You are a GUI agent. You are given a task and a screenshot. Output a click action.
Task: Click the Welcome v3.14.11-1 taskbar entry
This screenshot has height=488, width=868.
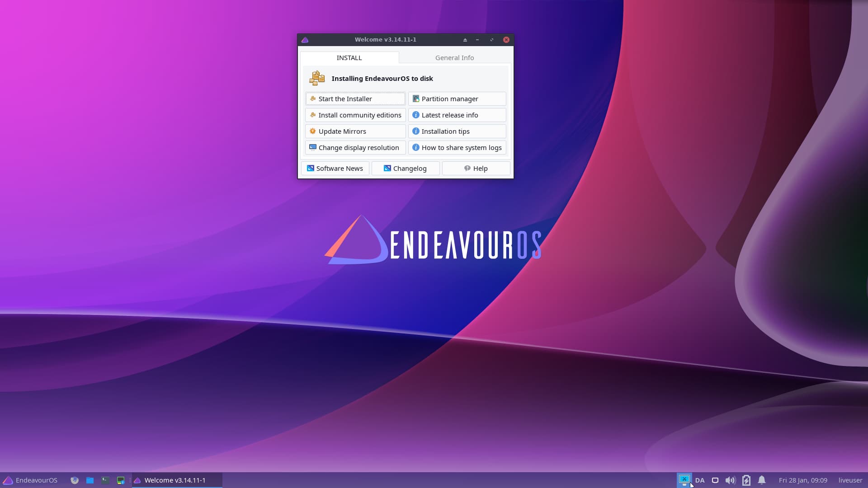click(177, 480)
